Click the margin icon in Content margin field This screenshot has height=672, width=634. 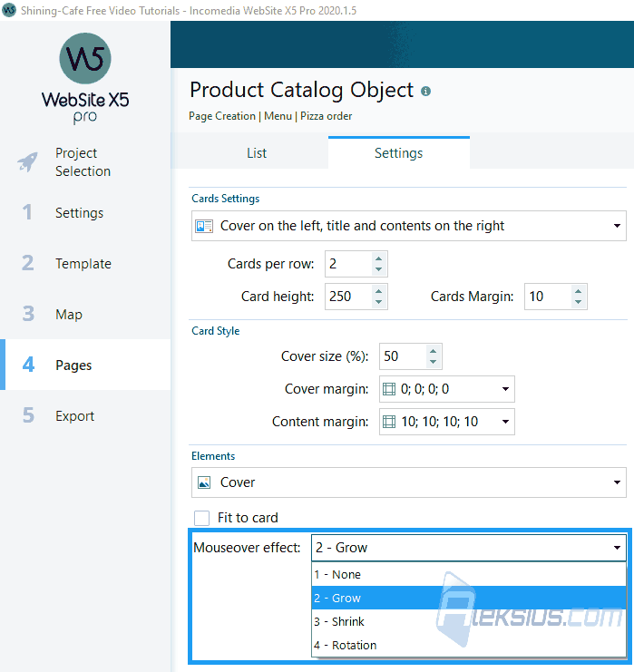click(x=389, y=422)
